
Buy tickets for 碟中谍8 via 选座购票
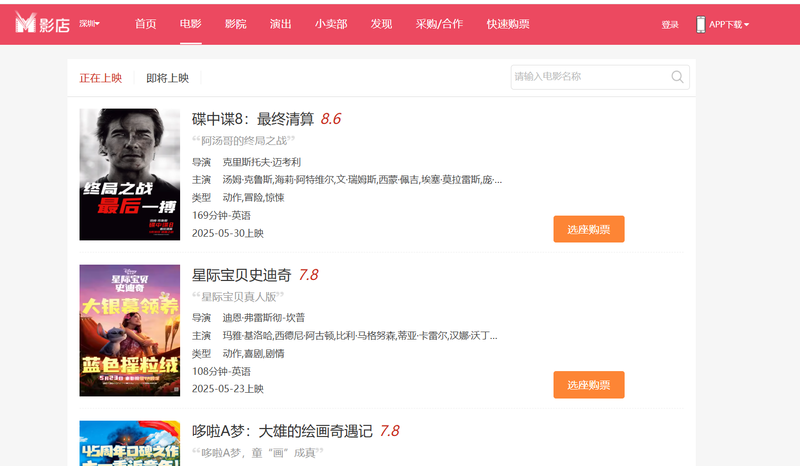point(589,229)
